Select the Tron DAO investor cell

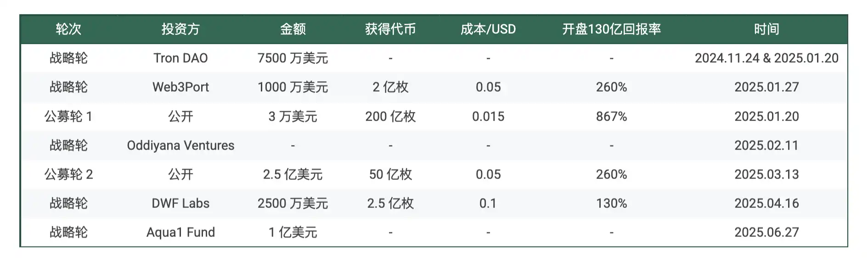(x=180, y=58)
